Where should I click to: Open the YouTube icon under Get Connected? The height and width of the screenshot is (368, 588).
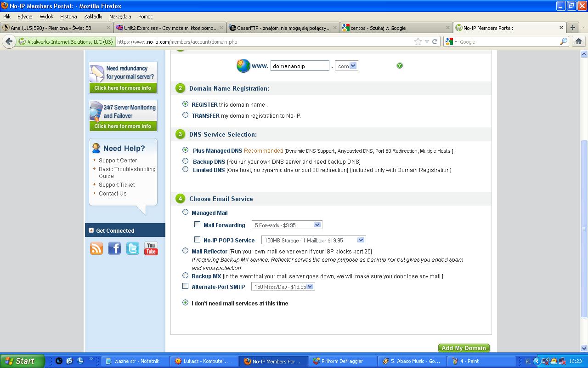click(151, 248)
